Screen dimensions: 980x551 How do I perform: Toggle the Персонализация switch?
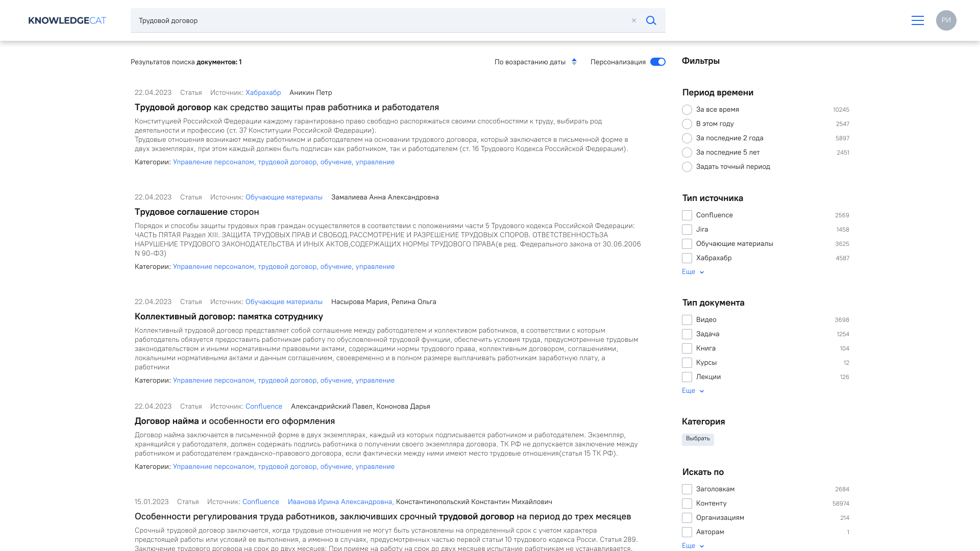tap(657, 62)
